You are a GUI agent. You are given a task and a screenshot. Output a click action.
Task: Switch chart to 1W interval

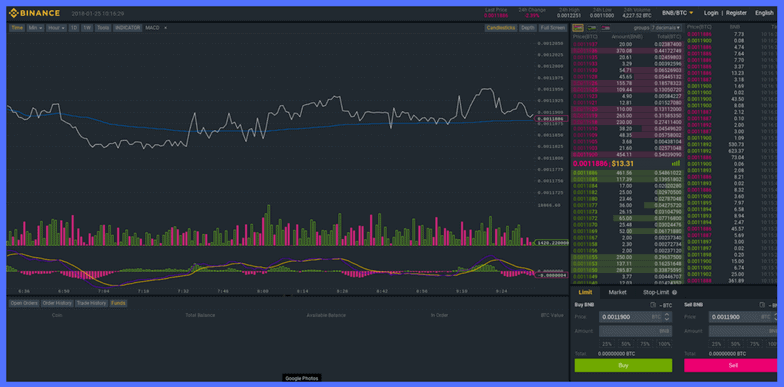click(x=88, y=28)
